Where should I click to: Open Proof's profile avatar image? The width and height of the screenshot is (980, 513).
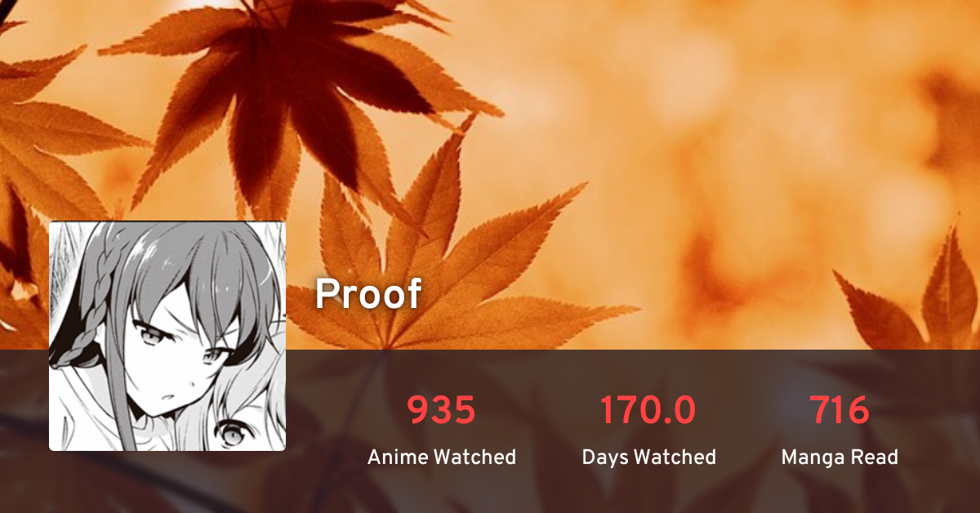tap(167, 336)
